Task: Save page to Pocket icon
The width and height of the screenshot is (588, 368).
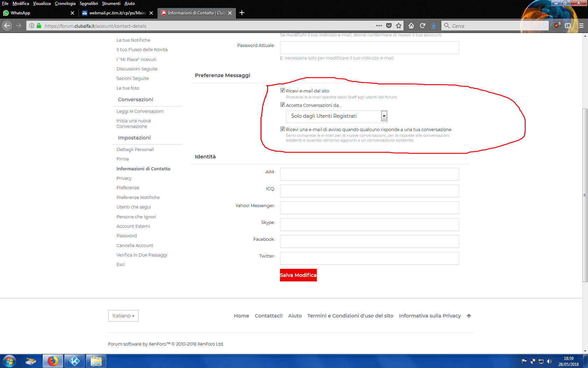Action: [x=389, y=26]
